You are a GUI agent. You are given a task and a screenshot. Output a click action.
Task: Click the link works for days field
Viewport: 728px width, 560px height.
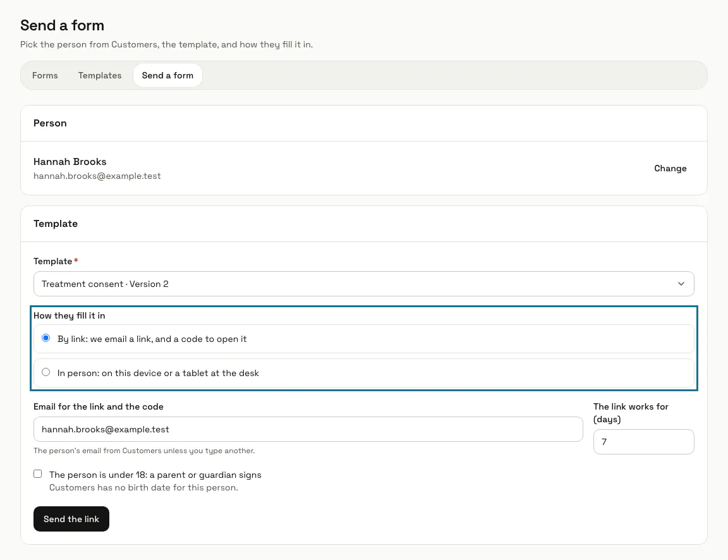pos(643,442)
